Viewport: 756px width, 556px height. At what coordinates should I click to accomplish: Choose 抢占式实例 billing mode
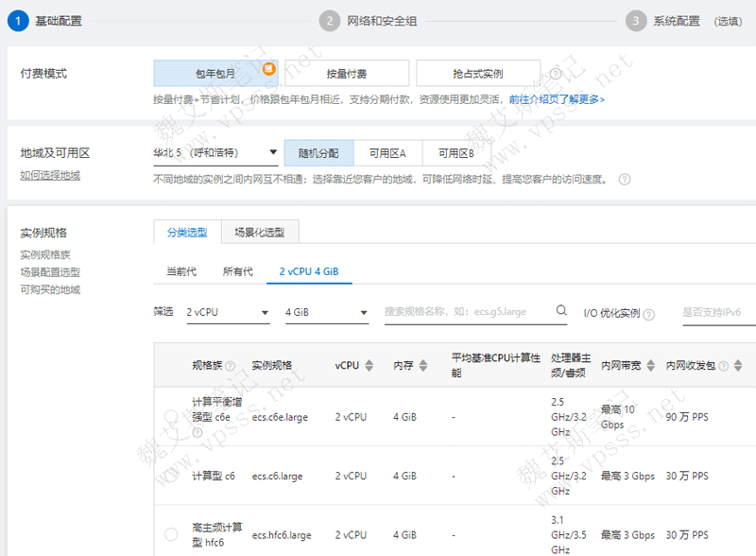(478, 74)
